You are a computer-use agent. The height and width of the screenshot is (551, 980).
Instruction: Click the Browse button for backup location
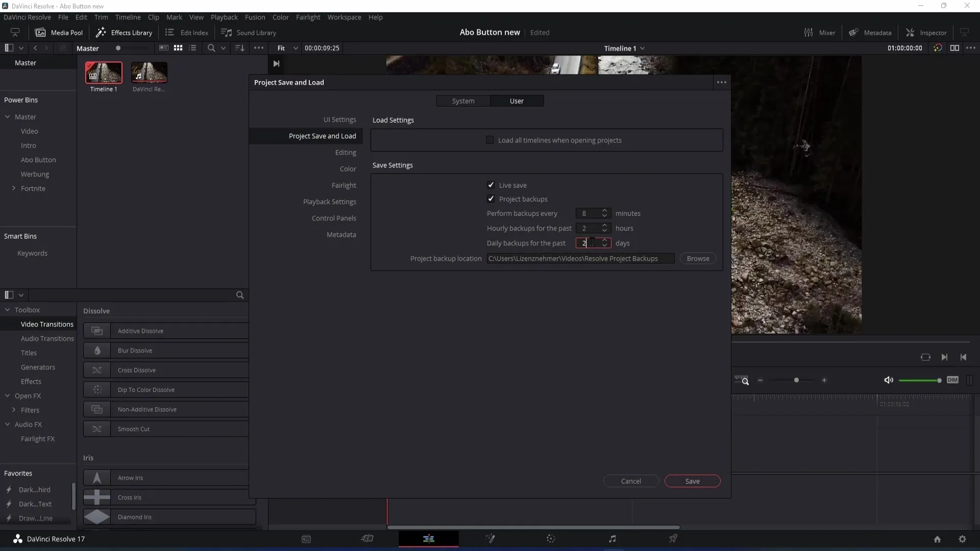coord(698,258)
